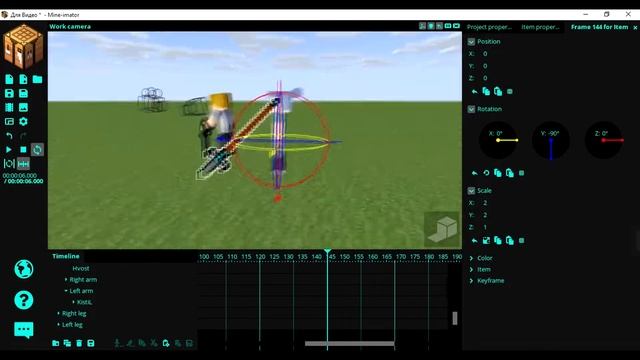Stop the animation playback
The height and width of the screenshot is (360, 640).
23,150
